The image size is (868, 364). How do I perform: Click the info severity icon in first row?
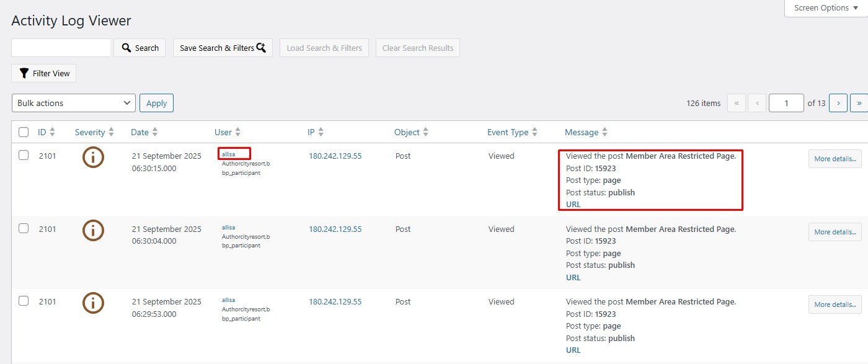pos(93,158)
